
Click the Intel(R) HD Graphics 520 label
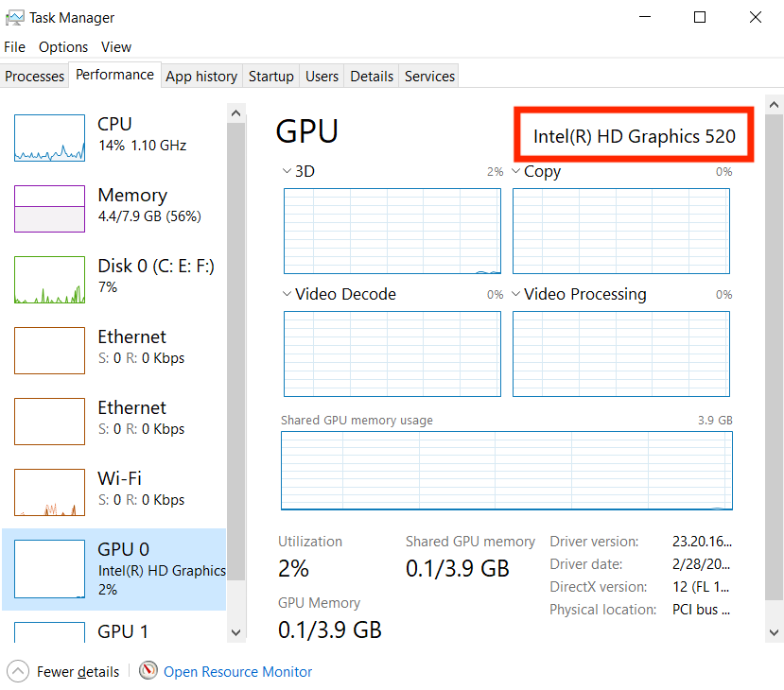click(x=634, y=136)
